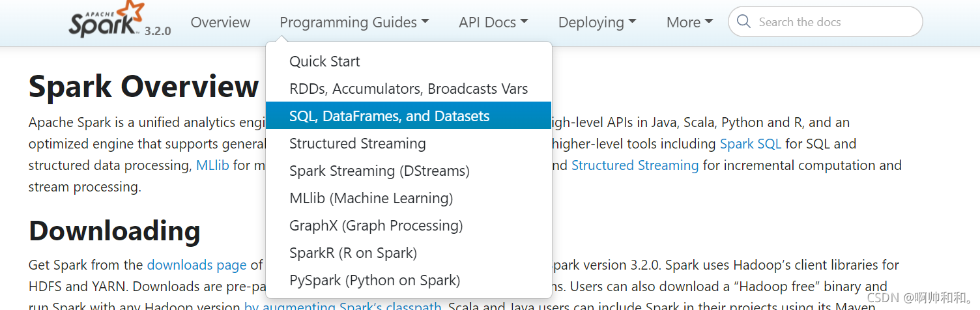Open the downloads page link

click(x=197, y=265)
